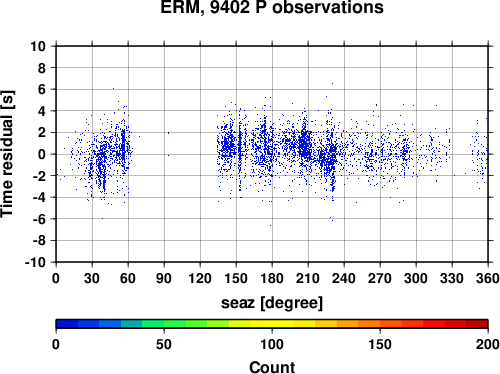The height and width of the screenshot is (374, 500).
Task: Click the 'Time residual [s]' y-axis label
Action: point(8,154)
